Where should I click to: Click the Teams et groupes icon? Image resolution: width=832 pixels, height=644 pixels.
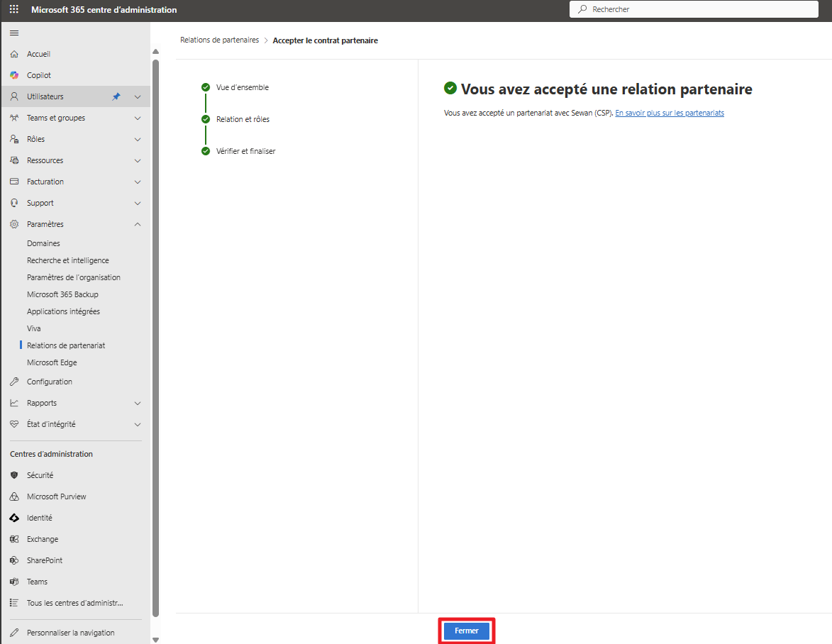tap(14, 118)
